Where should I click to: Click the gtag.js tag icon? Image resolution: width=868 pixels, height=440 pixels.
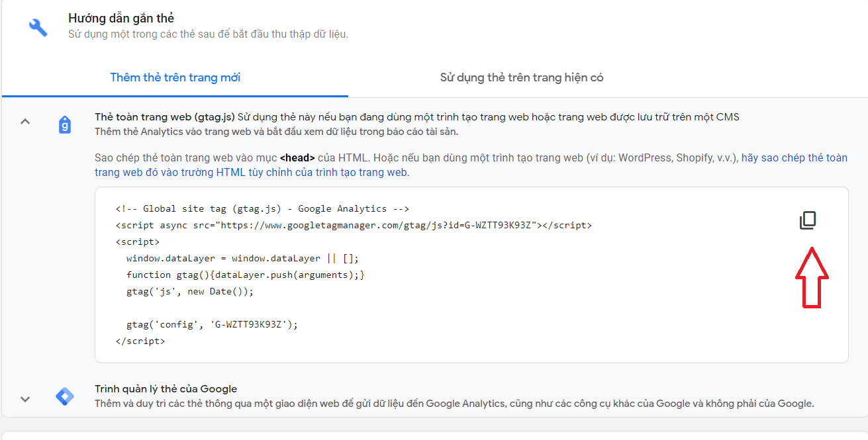pyautogui.click(x=65, y=124)
